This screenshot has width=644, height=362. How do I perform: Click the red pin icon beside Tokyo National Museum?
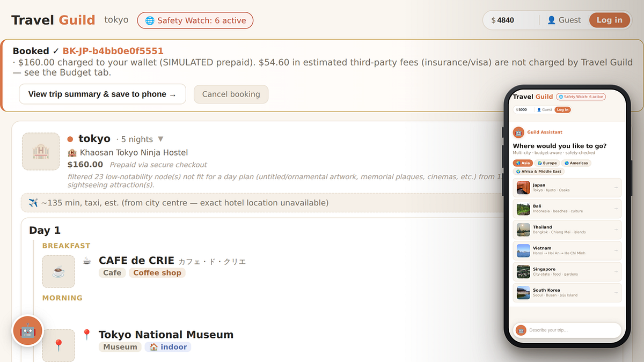click(87, 335)
